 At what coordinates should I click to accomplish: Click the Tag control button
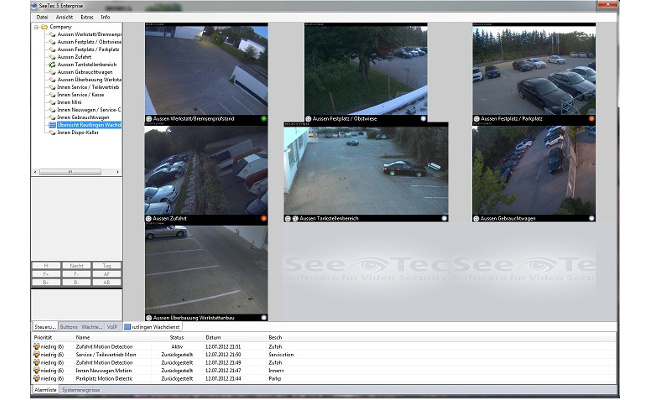click(x=107, y=265)
